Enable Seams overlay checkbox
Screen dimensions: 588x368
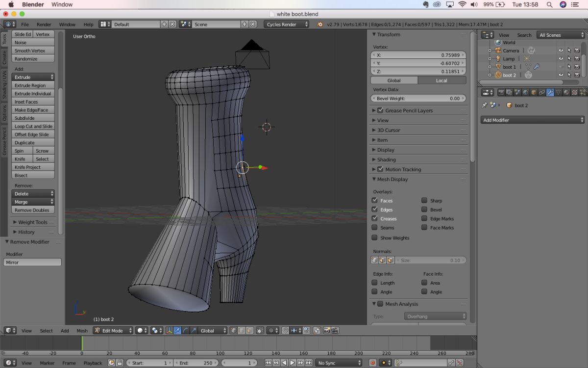pyautogui.click(x=374, y=227)
